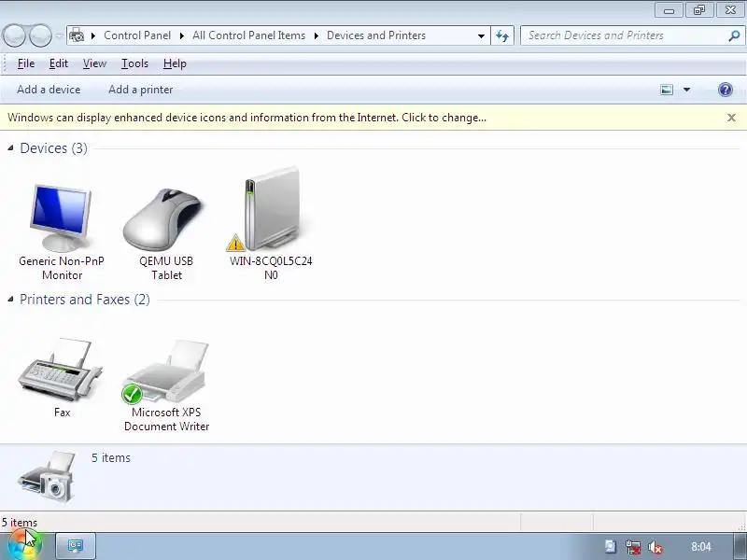
Task: Collapse the Printers and Faxes (2) group
Action: click(x=10, y=299)
